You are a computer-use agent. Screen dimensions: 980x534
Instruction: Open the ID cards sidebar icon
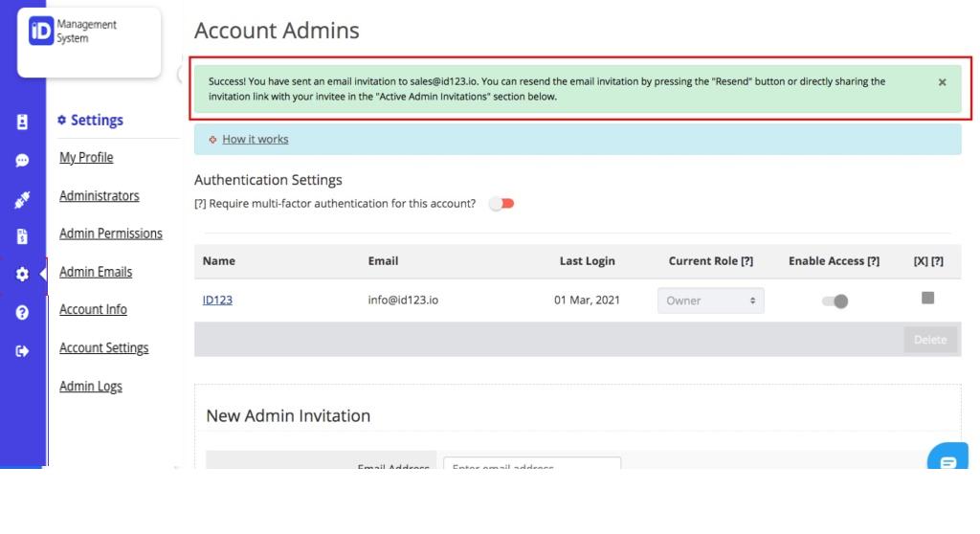coord(22,122)
